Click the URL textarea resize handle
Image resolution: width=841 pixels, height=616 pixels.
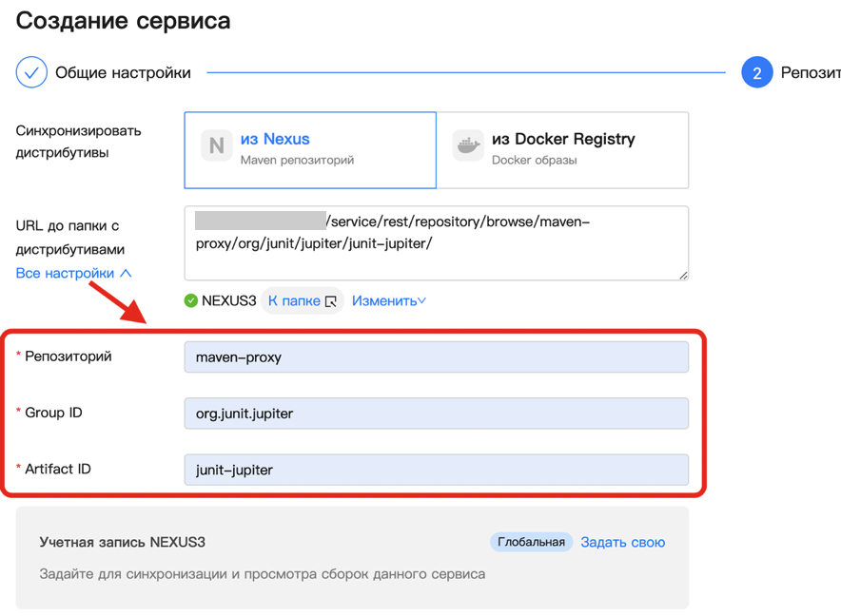[683, 276]
